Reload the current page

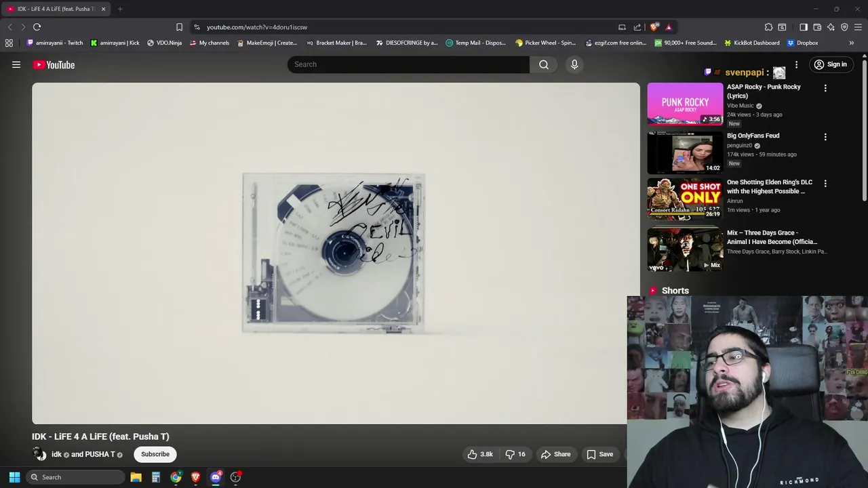[x=37, y=27]
